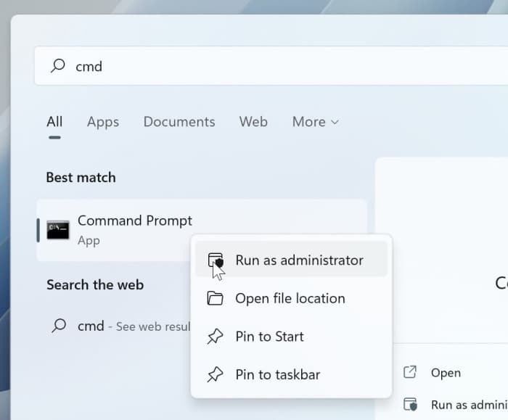Click the web search magnifier icon

[59, 326]
